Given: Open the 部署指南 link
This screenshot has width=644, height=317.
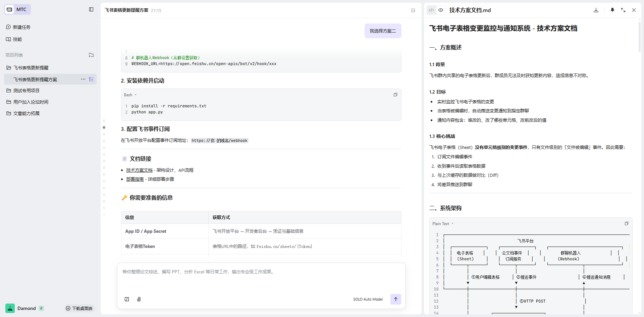Looking at the screenshot, I should coord(135,179).
